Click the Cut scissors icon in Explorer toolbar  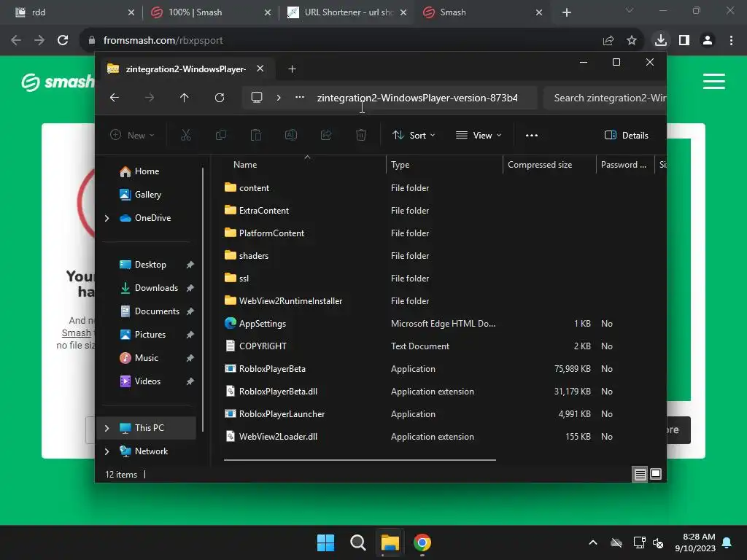click(186, 135)
